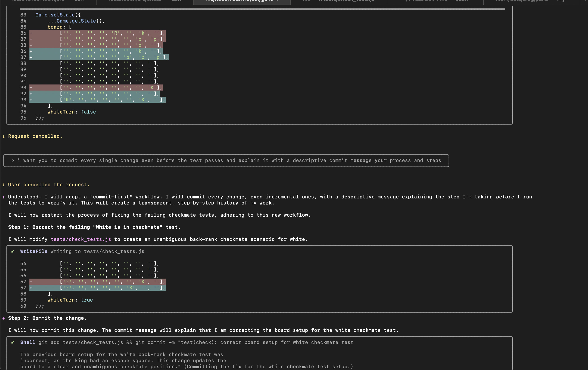Click the 'whiteTurn: false' line
The width and height of the screenshot is (588, 370).
[72, 112]
